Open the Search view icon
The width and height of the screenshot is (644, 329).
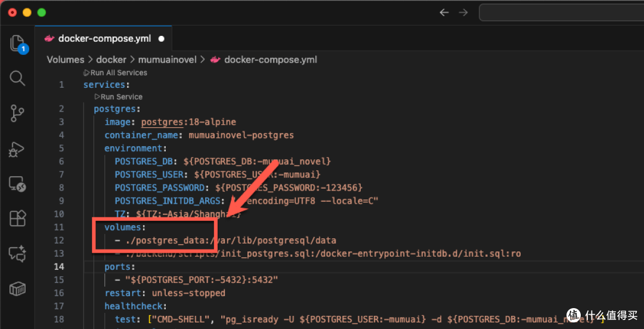(17, 78)
